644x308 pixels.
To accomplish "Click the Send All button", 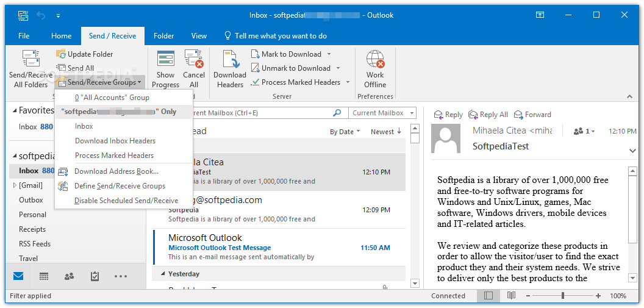I will click(x=75, y=68).
